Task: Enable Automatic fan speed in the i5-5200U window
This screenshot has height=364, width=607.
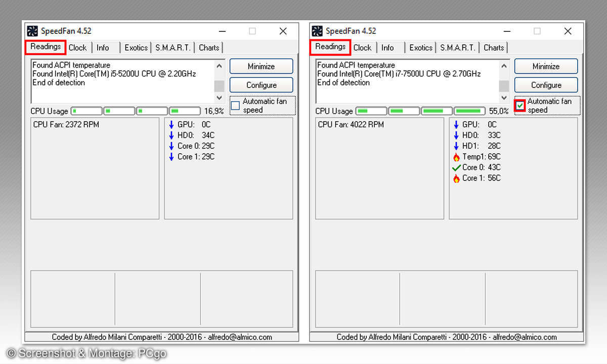Action: pyautogui.click(x=235, y=106)
